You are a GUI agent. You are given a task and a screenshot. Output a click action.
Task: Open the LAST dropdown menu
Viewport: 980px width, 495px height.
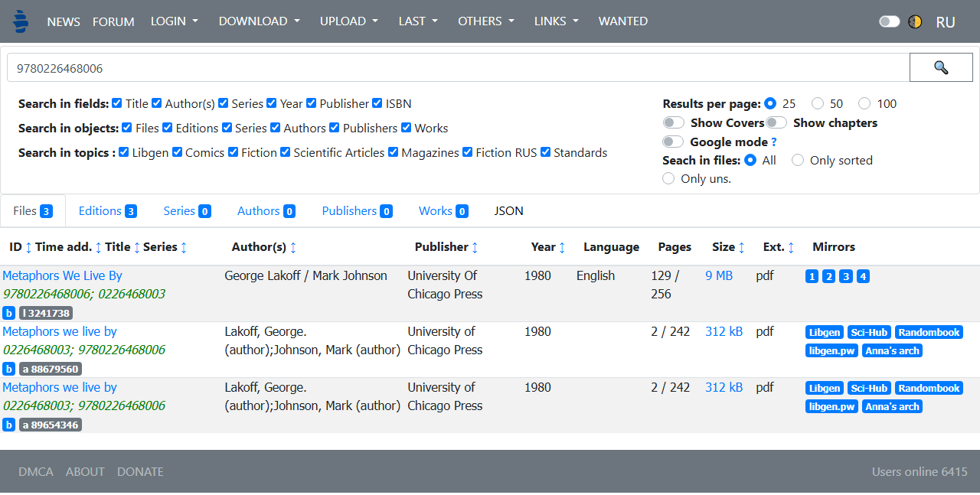418,21
